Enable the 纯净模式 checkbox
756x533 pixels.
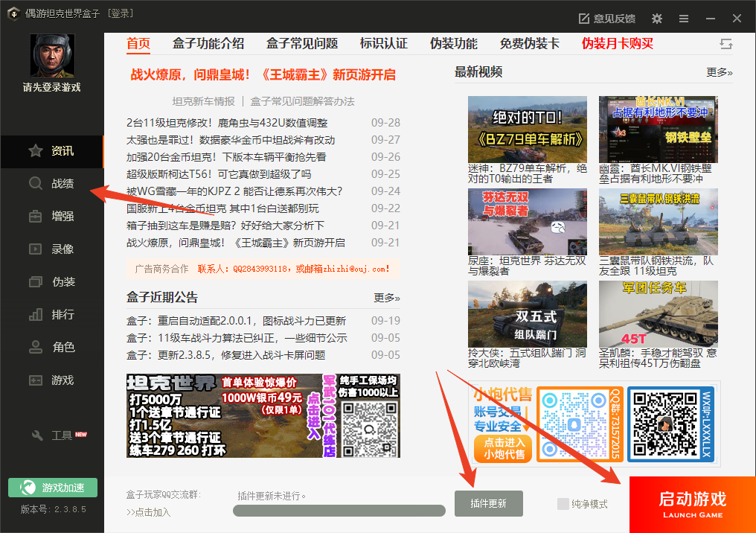pos(563,504)
